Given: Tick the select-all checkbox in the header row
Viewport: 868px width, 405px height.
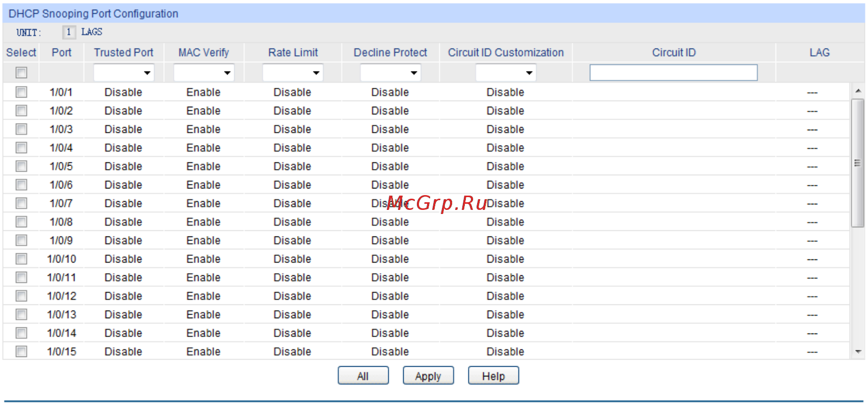Looking at the screenshot, I should tap(21, 73).
